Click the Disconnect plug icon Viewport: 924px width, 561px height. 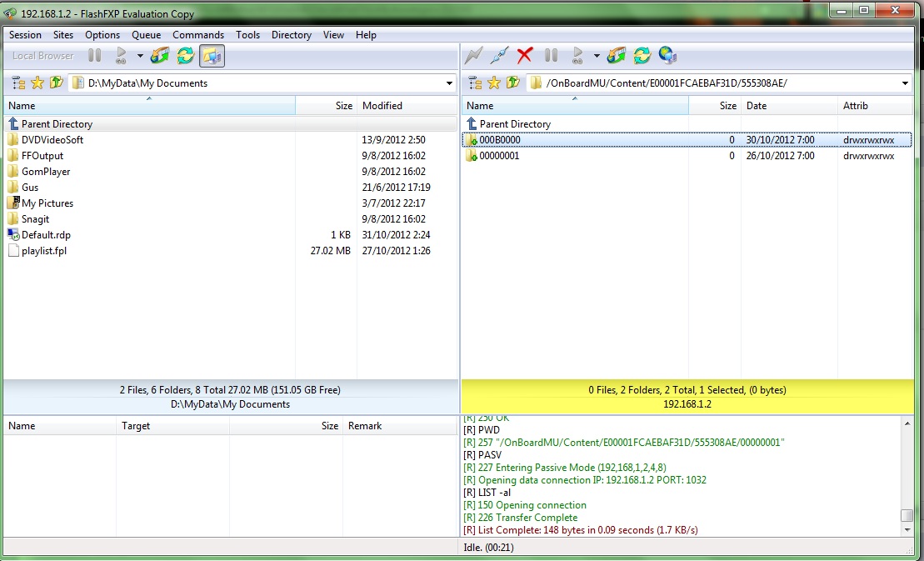(x=499, y=56)
